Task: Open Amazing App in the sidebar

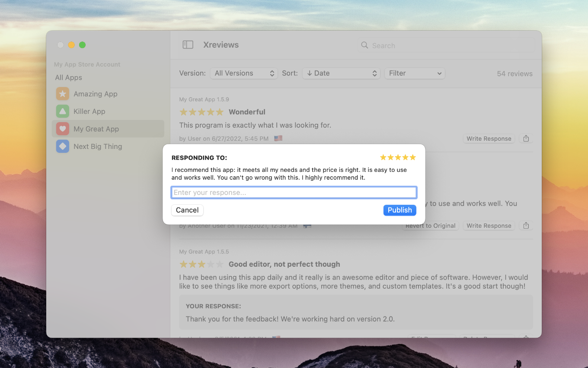Action: pyautogui.click(x=108, y=94)
